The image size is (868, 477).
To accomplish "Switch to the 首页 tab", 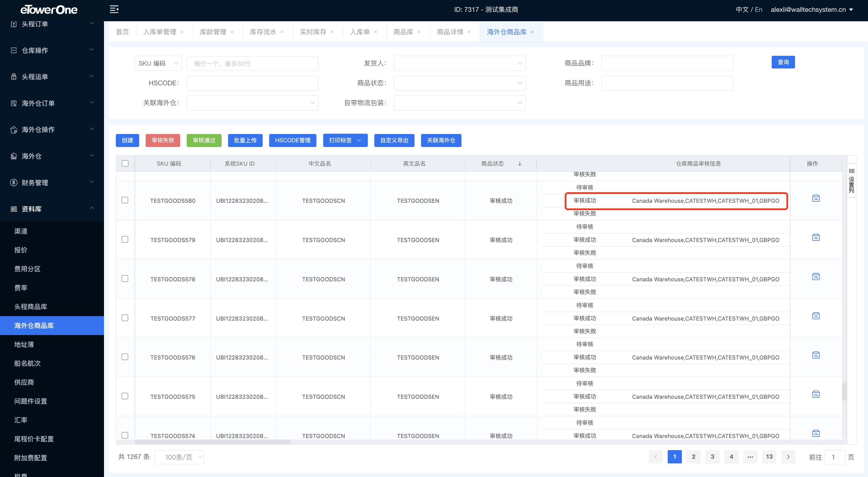I will (122, 32).
